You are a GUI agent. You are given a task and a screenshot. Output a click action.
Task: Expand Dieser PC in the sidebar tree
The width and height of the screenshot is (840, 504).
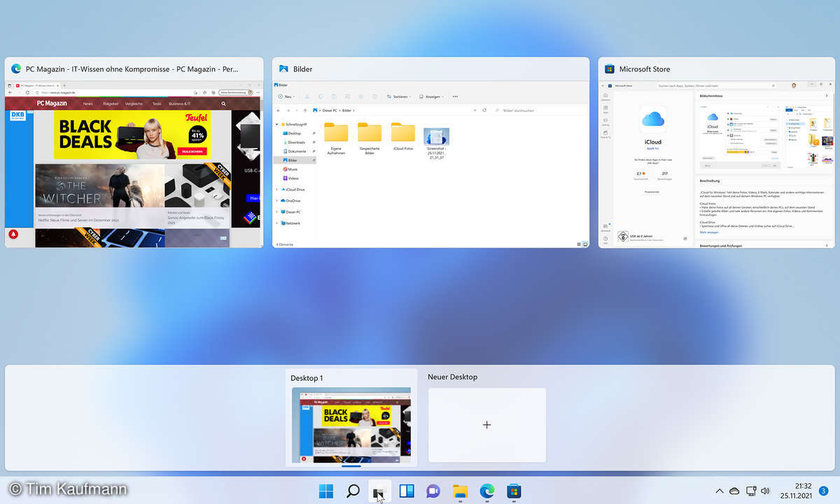pos(278,211)
